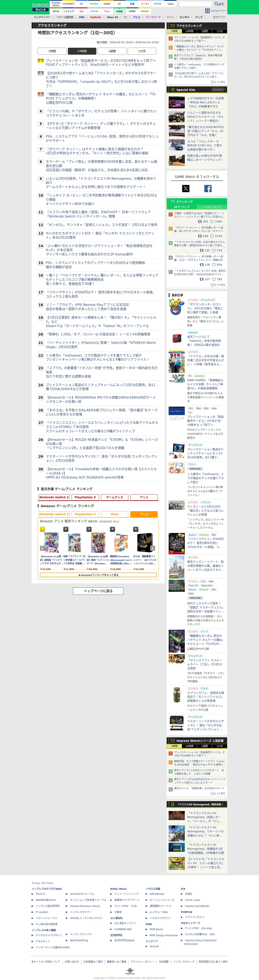Switch sidebar access ranking to 1カ月 tab
This screenshot has width=259, height=980.
point(219,31)
